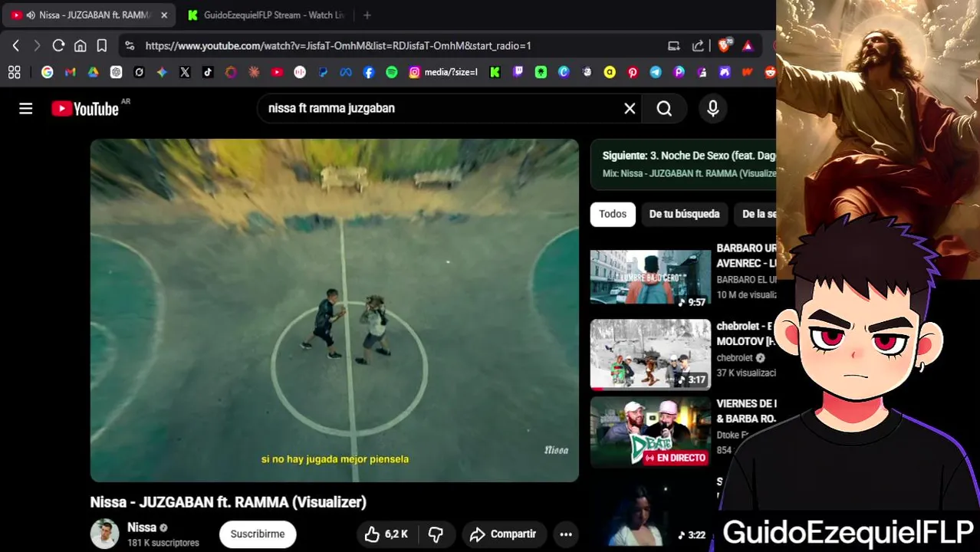Image resolution: width=980 pixels, height=552 pixels.
Task: Open site settings icon in address bar
Action: pyautogui.click(x=130, y=46)
